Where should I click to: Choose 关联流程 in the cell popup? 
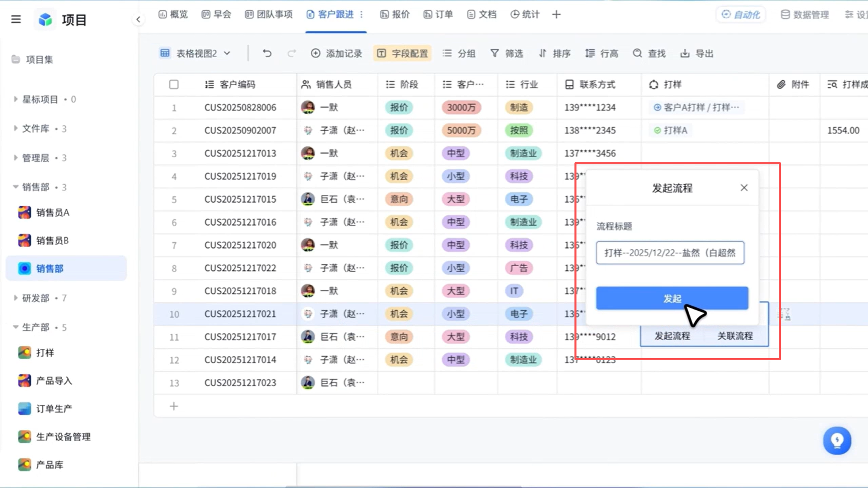(x=735, y=336)
